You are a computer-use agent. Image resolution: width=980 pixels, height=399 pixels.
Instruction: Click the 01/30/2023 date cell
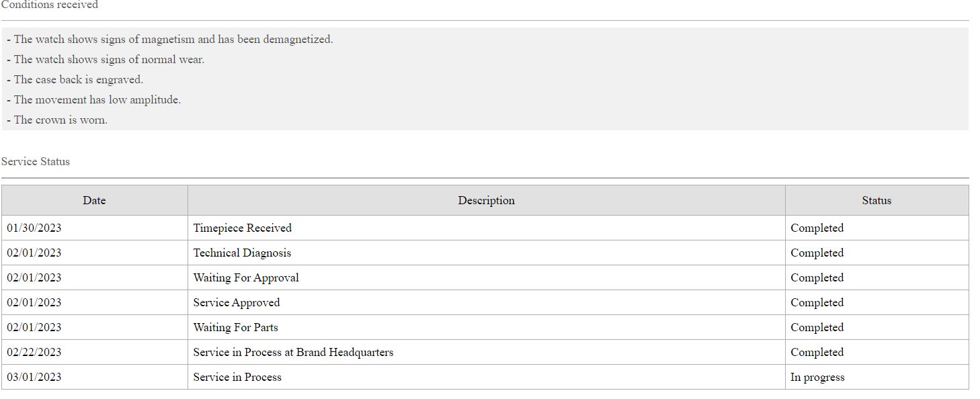coord(34,228)
